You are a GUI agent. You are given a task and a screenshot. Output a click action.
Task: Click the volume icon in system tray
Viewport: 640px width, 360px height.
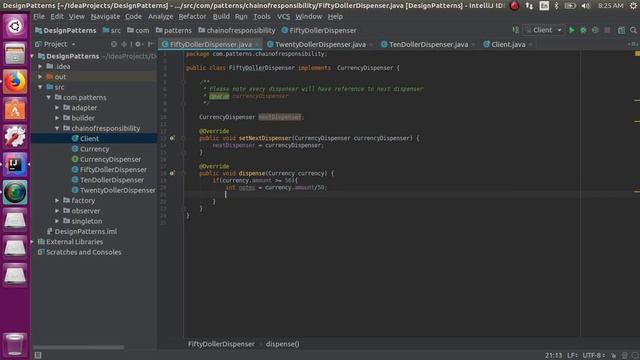[586, 6]
